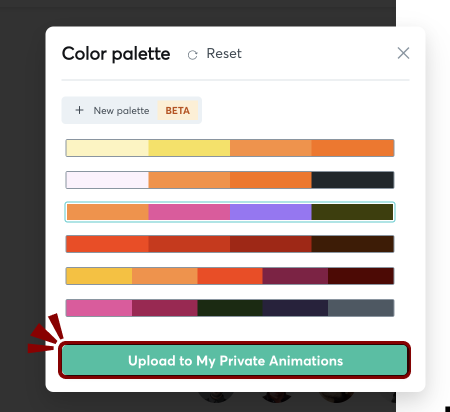Click Reset text link
Image resolution: width=450 pixels, height=412 pixels.
coord(224,53)
